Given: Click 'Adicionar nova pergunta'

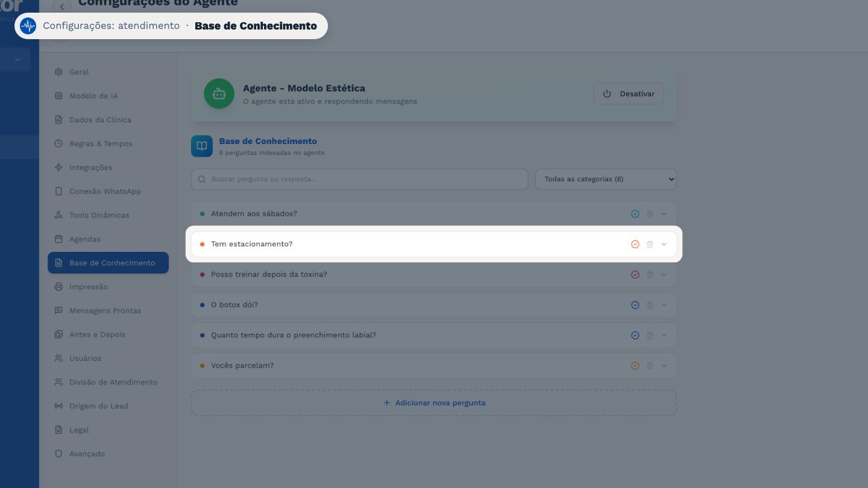Looking at the screenshot, I should (434, 402).
